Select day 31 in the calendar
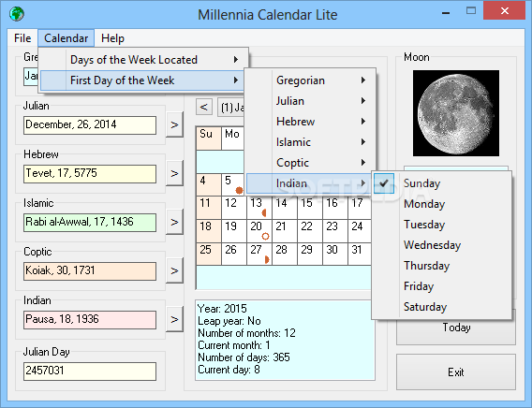The height and width of the screenshot is (408, 532). tap(360, 255)
